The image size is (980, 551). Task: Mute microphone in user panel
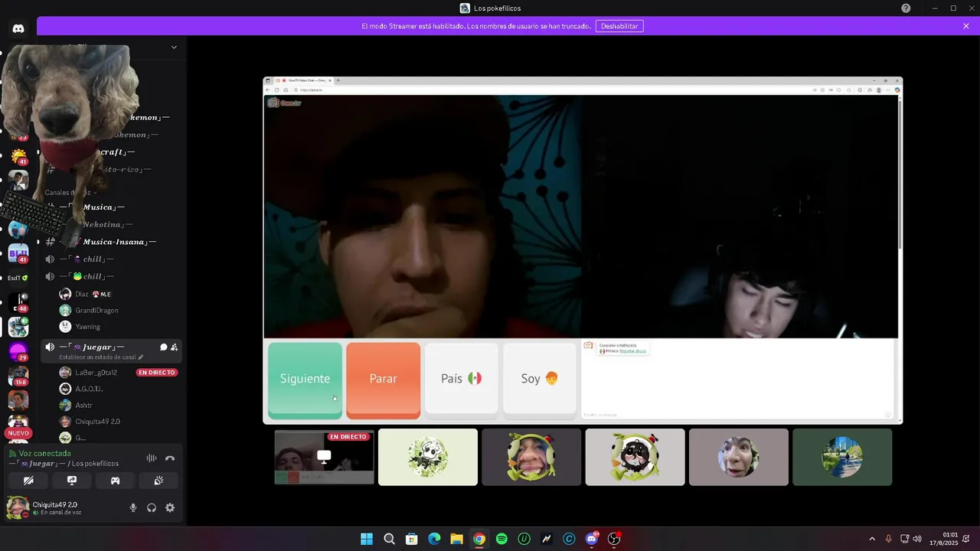click(x=133, y=507)
